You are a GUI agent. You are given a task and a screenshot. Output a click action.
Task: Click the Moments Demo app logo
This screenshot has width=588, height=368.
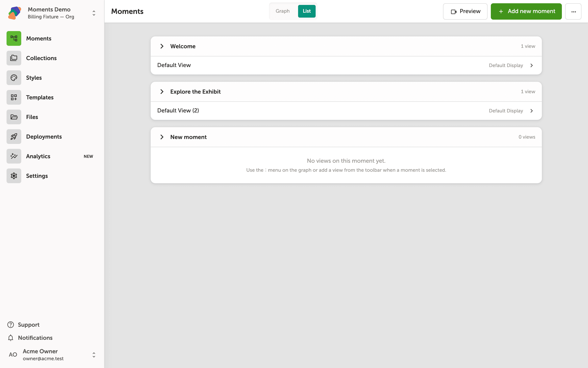[14, 13]
